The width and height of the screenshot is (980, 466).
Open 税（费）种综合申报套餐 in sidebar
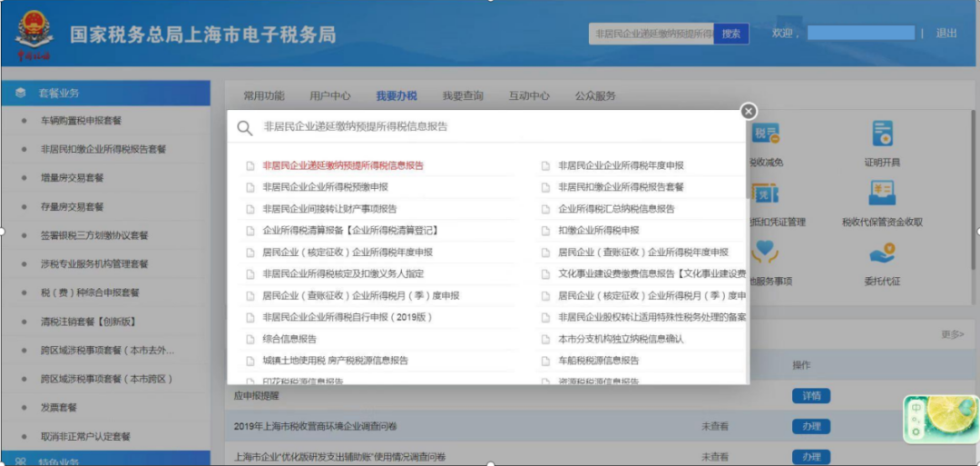[x=90, y=292]
